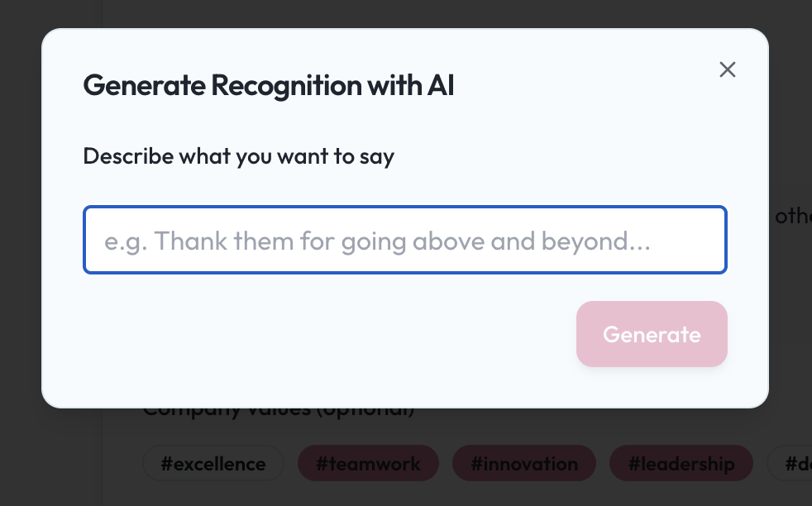Click empty space left of Generate button
This screenshot has height=506, width=812.
point(331,334)
